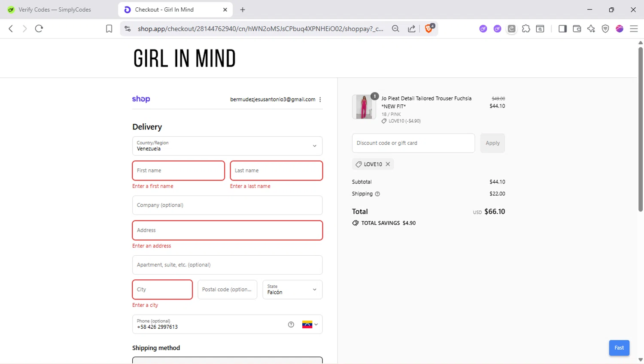Screen dimensions: 644x364
Task: Click the page URL in address bar
Action: click(x=260, y=29)
